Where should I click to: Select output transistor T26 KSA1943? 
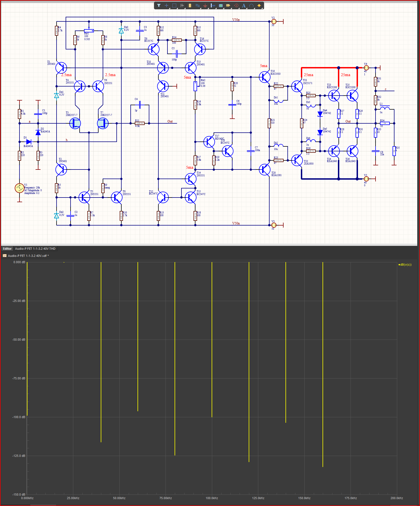pos(352,151)
